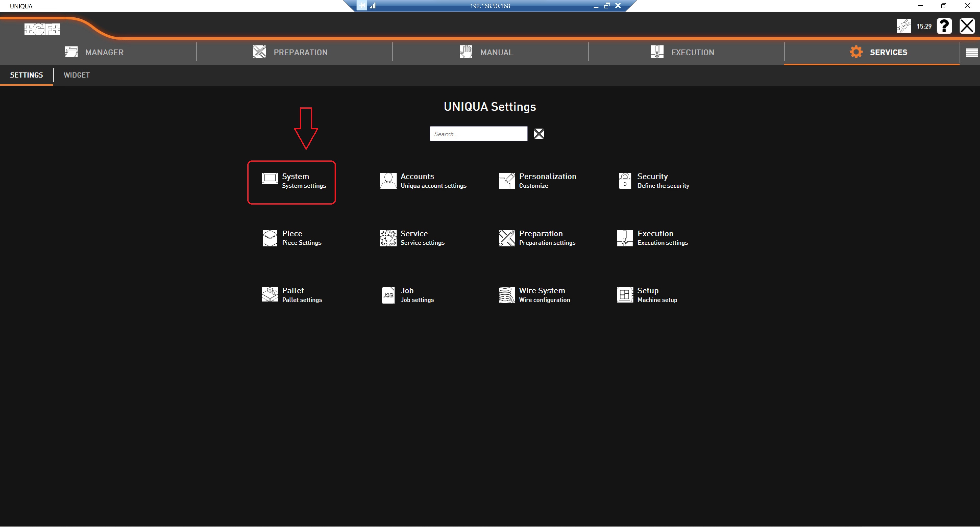980x527 pixels.
Task: Open Machine Setup icon
Action: point(625,295)
